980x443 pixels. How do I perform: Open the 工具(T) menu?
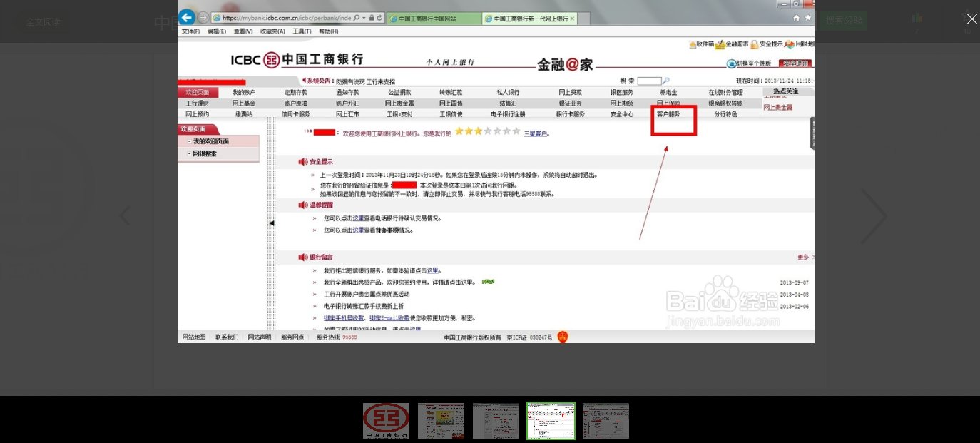click(x=302, y=31)
